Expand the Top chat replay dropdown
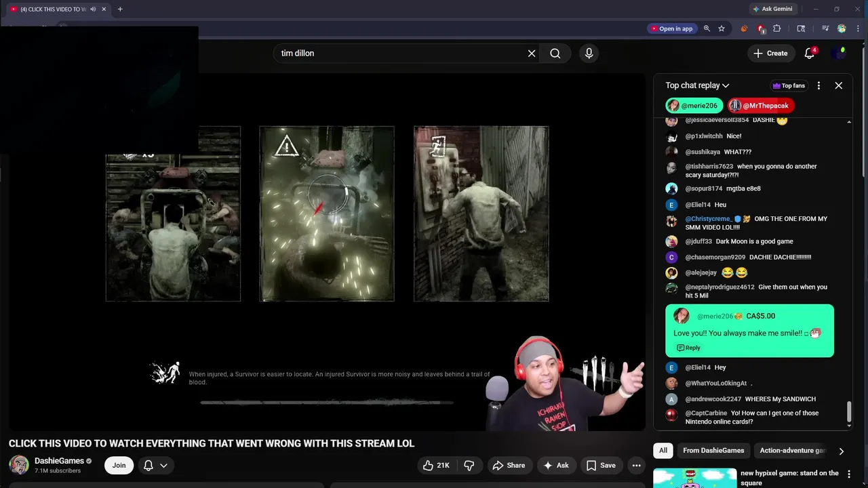Image resolution: width=868 pixels, height=488 pixels. point(697,85)
